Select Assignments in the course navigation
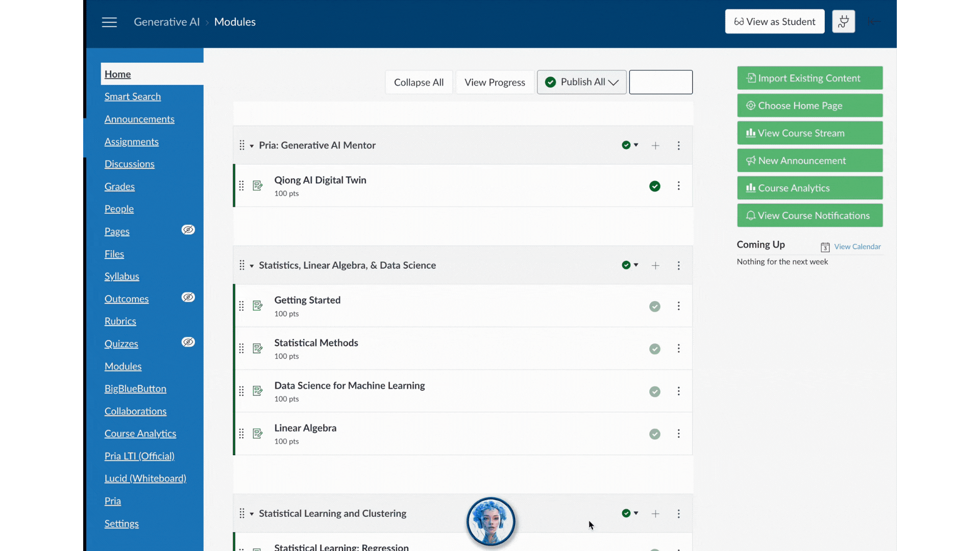Screen dimensions: 980x551 (x=132, y=142)
